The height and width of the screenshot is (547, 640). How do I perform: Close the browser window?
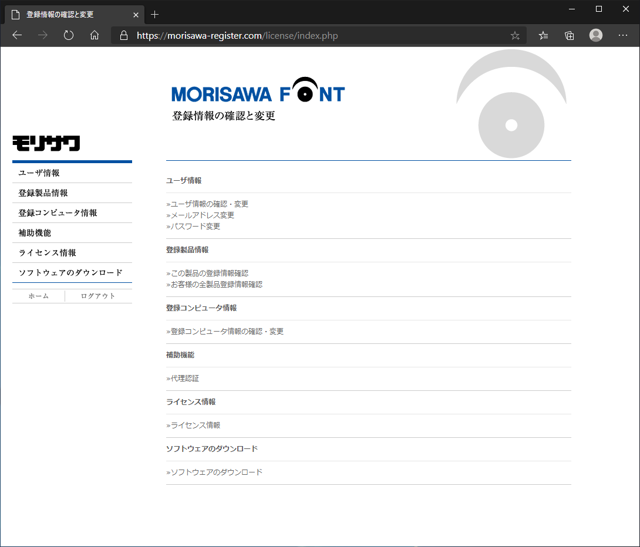click(x=626, y=9)
